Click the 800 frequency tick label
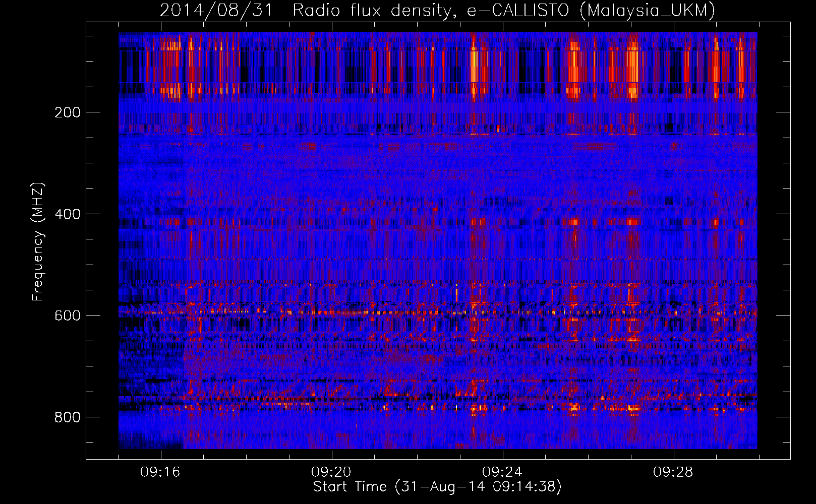This screenshot has height=504, width=816. [68, 417]
